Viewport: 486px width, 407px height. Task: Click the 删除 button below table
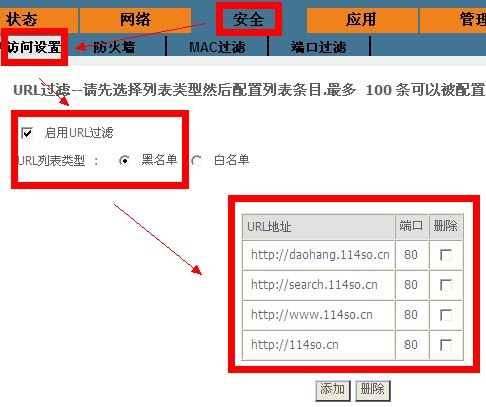tap(373, 390)
